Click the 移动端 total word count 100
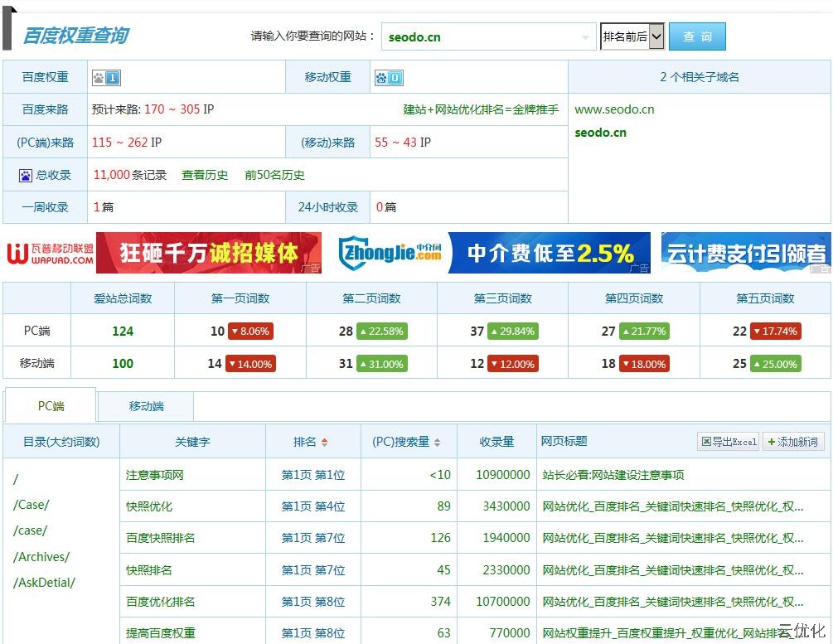833x644 pixels. [x=123, y=364]
